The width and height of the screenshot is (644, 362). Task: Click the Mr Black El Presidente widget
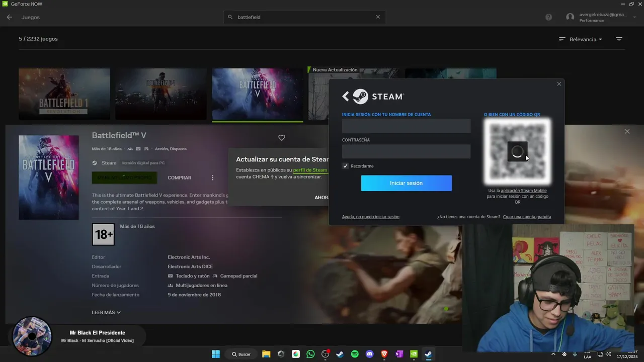point(79,336)
